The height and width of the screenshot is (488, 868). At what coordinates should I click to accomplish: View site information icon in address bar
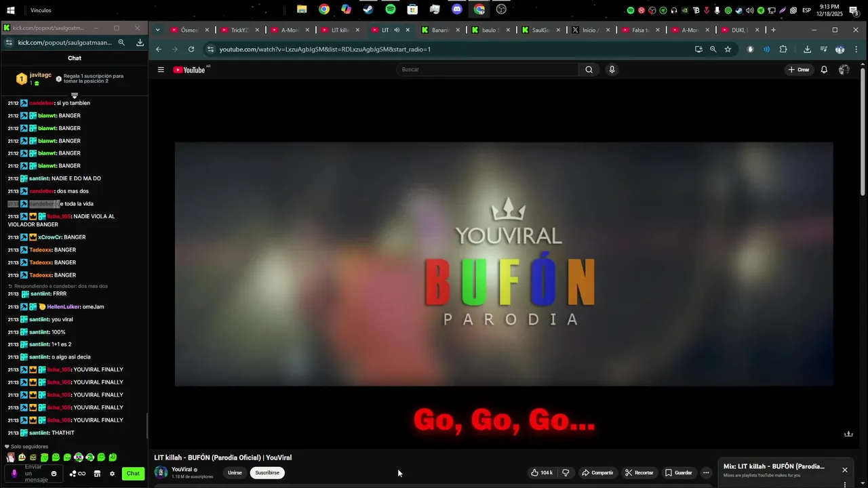211,49
